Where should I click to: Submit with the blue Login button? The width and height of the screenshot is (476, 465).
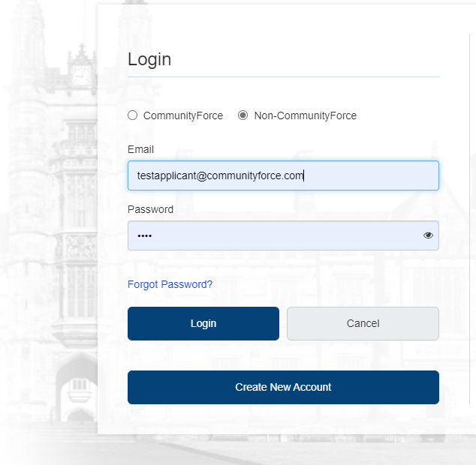(x=203, y=324)
